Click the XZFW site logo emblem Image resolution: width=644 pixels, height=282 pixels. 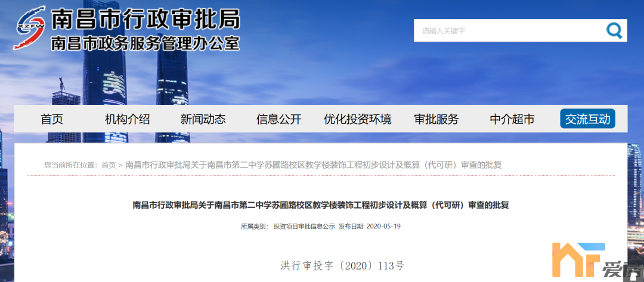[x=29, y=27]
